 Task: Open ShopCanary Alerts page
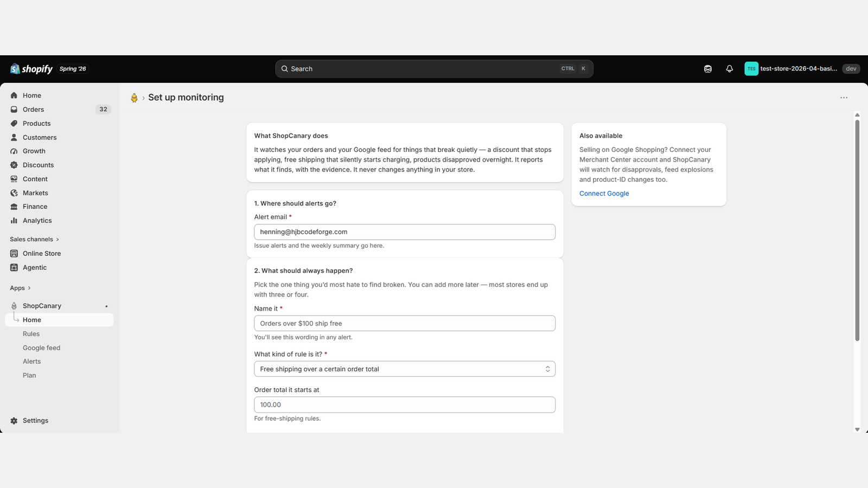(31, 362)
